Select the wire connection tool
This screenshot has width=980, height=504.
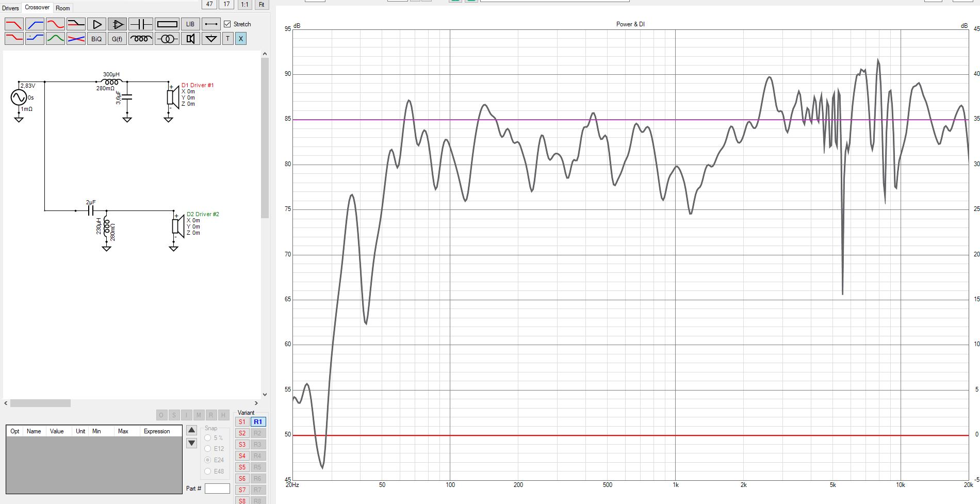(x=211, y=24)
